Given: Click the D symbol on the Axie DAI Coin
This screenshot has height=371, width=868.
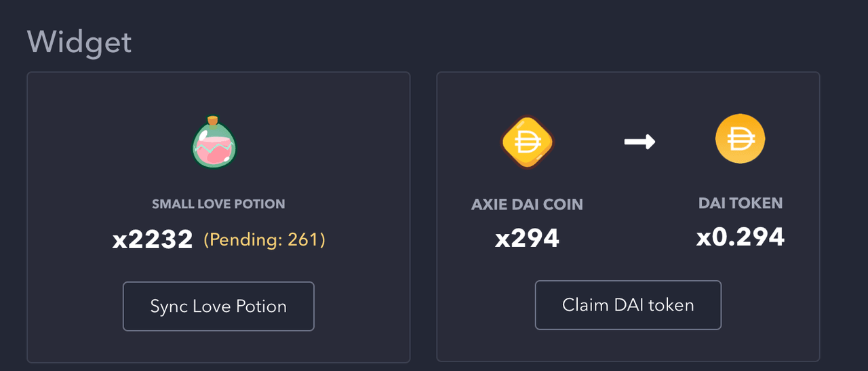Looking at the screenshot, I should pyautogui.click(x=527, y=142).
